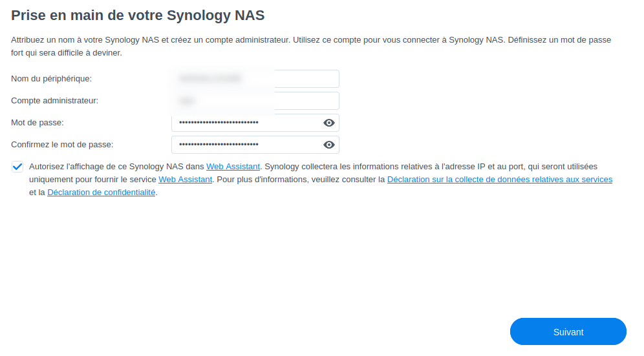Open Déclaration sur la collecte de données link
The height and width of the screenshot is (356, 644).
click(499, 180)
